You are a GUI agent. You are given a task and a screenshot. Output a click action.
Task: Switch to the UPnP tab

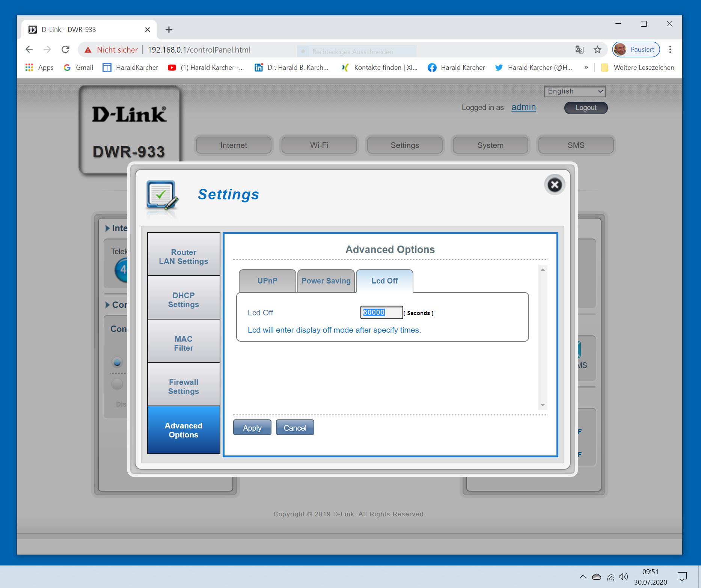click(267, 281)
